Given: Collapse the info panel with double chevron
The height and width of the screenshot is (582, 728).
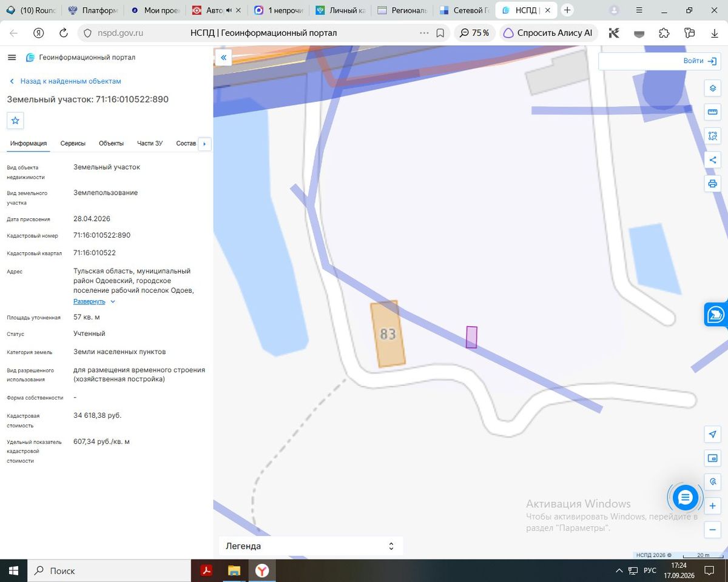Looking at the screenshot, I should 223,58.
